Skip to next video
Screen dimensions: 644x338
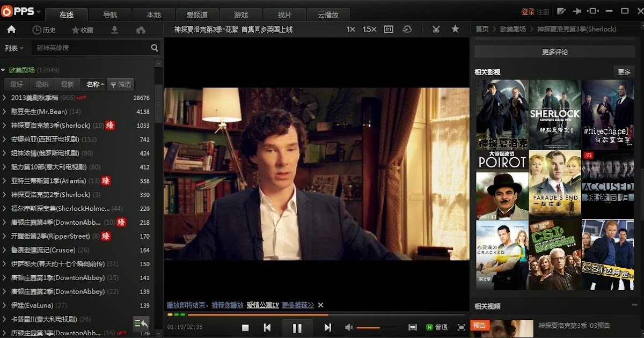(328, 327)
